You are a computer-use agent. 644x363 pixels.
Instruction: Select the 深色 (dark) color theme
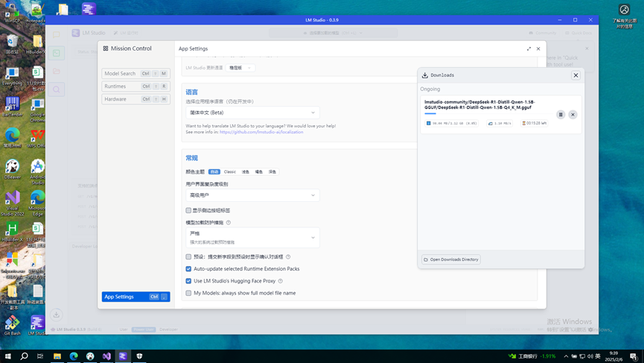[x=272, y=172]
